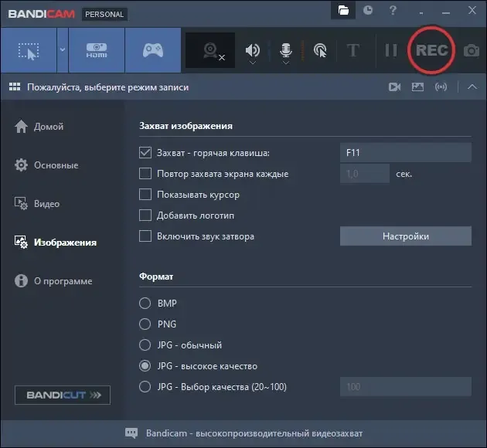Enable the Включить звук затвора checkbox
This screenshot has width=487, height=448.
click(145, 236)
